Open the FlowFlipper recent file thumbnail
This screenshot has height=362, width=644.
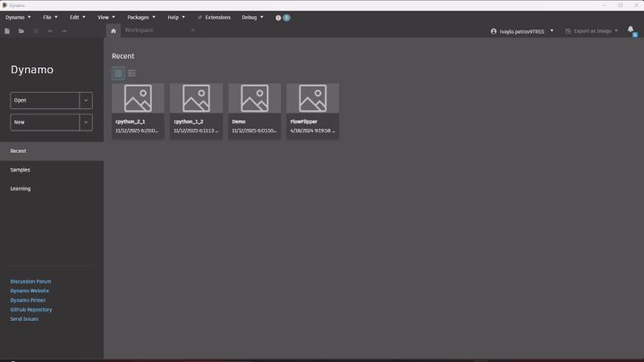[x=312, y=98]
